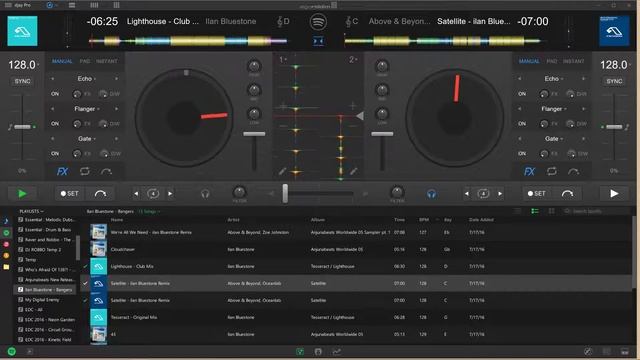Image resolution: width=640 pixels, height=360 pixels.
Task: Click the left deck album artwork
Action: pyautogui.click(x=22, y=31)
